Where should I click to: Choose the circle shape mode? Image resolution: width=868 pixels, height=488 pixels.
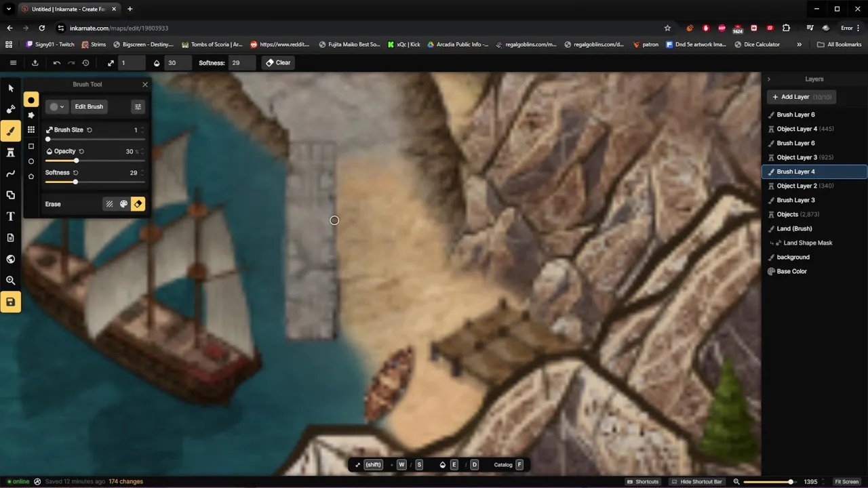click(31, 161)
